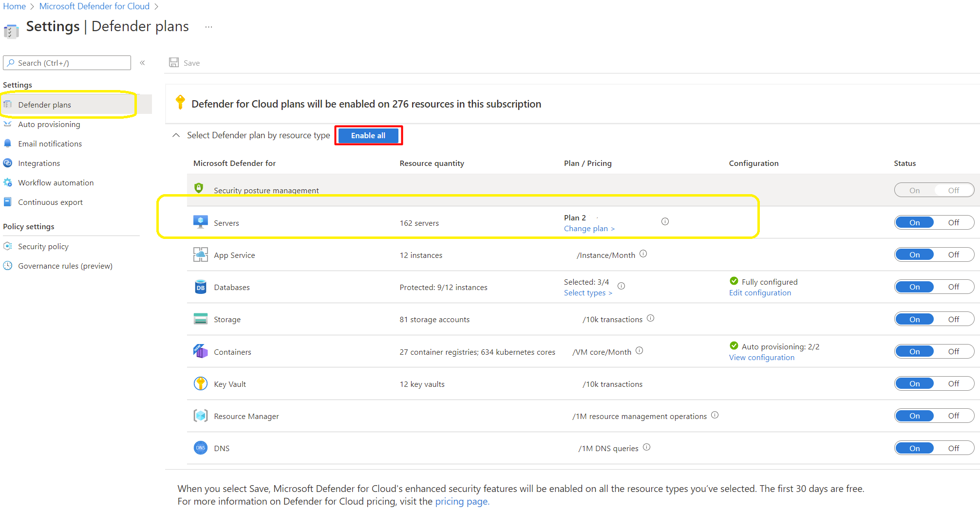The width and height of the screenshot is (980, 509).
Task: Click the Save disk icon
Action: coord(174,62)
